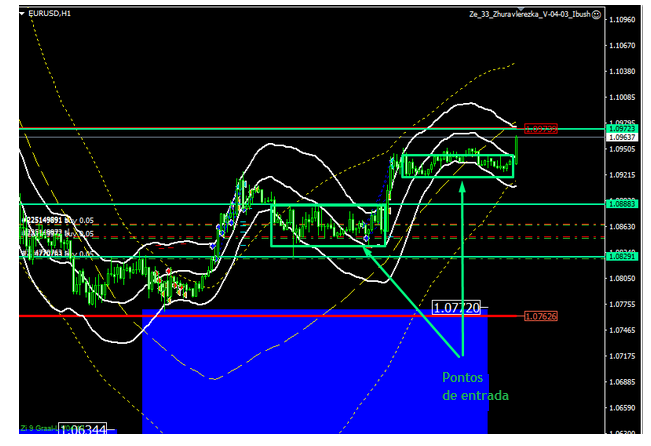
Task: Click the 1.06344 label at bottom left
Action: coord(84,430)
